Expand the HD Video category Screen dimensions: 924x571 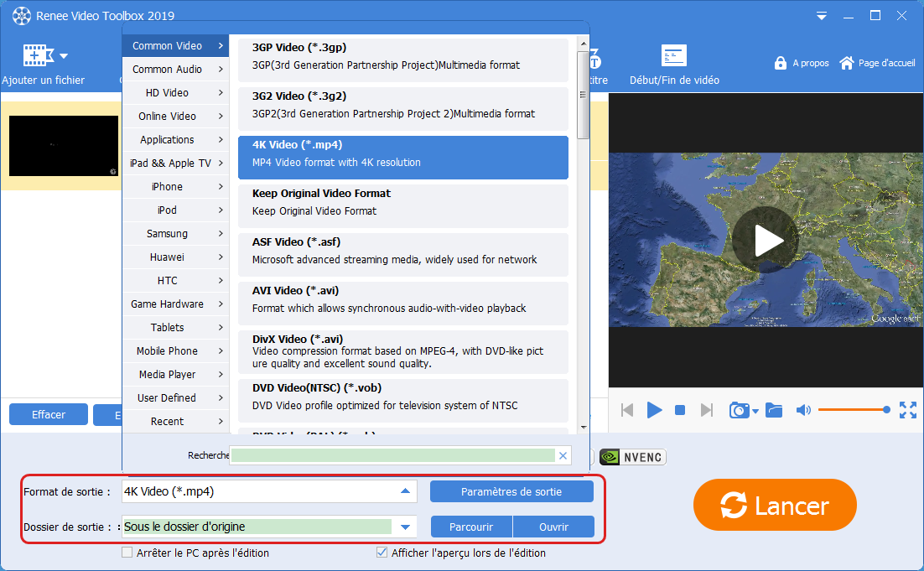175,93
